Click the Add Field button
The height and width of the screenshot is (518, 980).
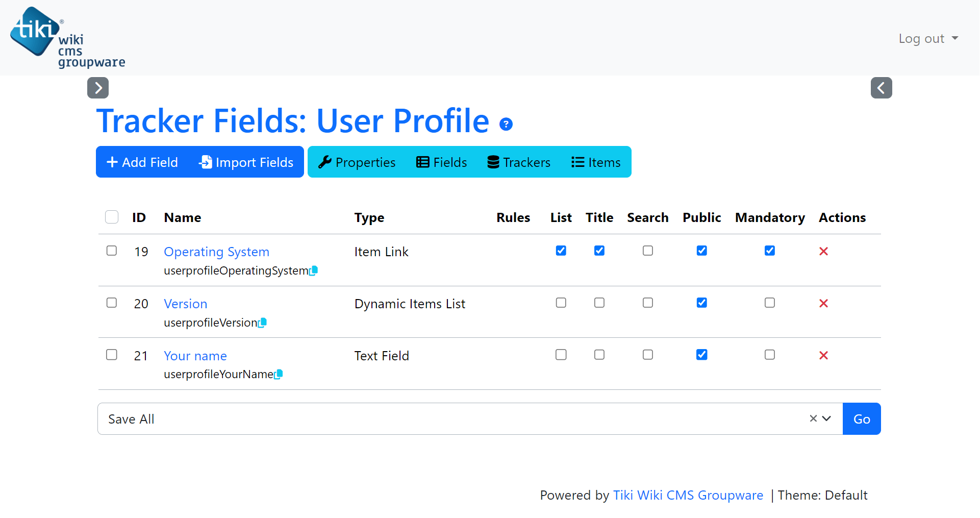click(x=142, y=162)
